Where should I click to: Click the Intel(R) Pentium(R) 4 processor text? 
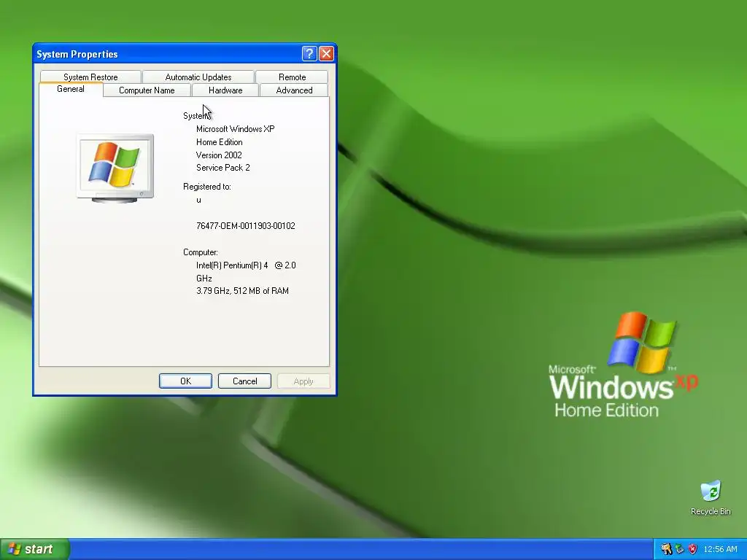pos(246,271)
